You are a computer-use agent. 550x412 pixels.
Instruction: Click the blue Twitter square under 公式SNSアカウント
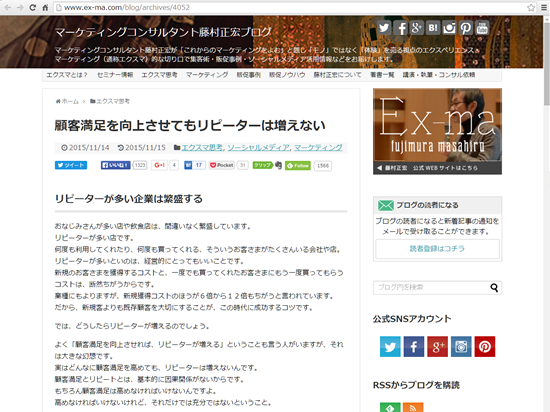390,346
